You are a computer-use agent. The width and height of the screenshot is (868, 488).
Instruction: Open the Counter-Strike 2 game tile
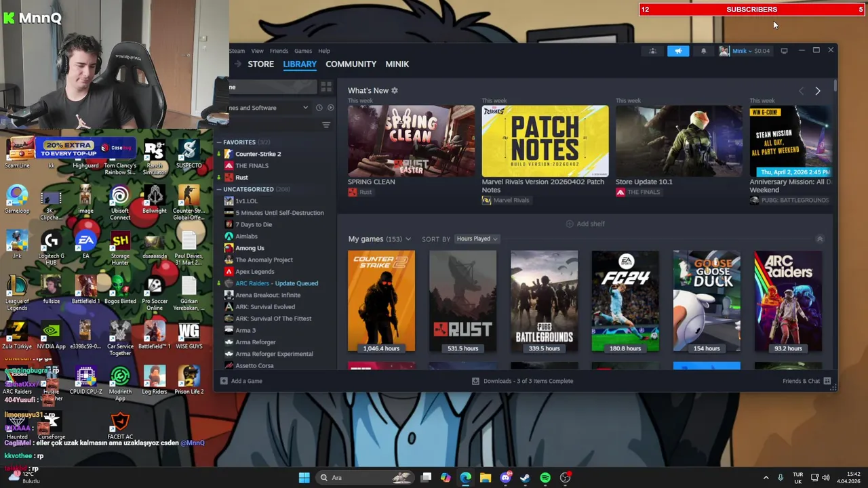[381, 302]
